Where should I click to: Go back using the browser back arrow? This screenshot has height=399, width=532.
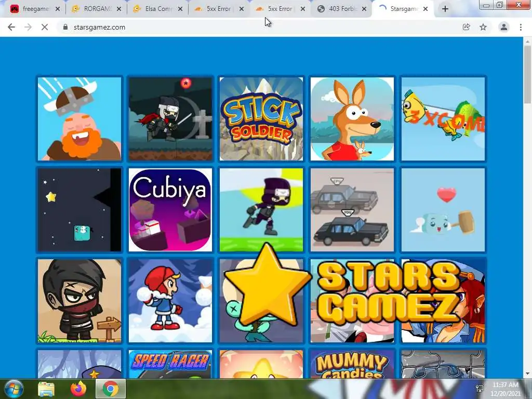(11, 27)
